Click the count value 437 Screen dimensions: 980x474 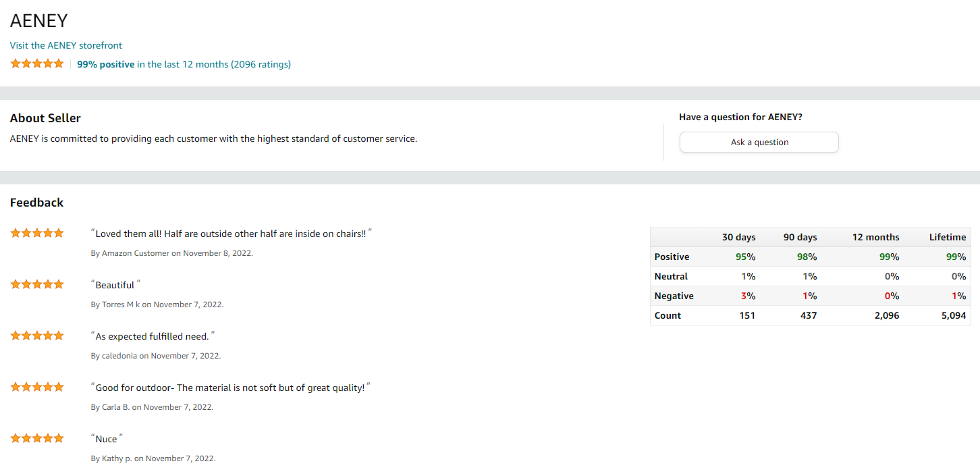click(x=809, y=315)
